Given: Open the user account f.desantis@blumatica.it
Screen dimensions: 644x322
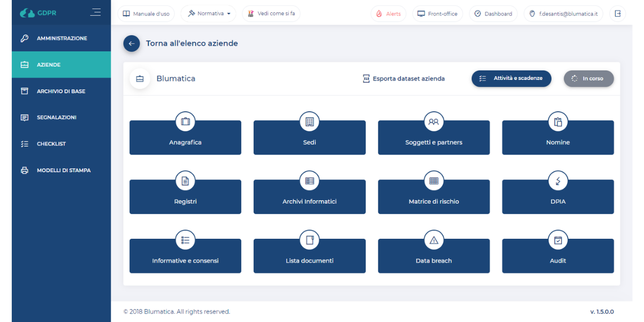Looking at the screenshot, I should pyautogui.click(x=563, y=13).
